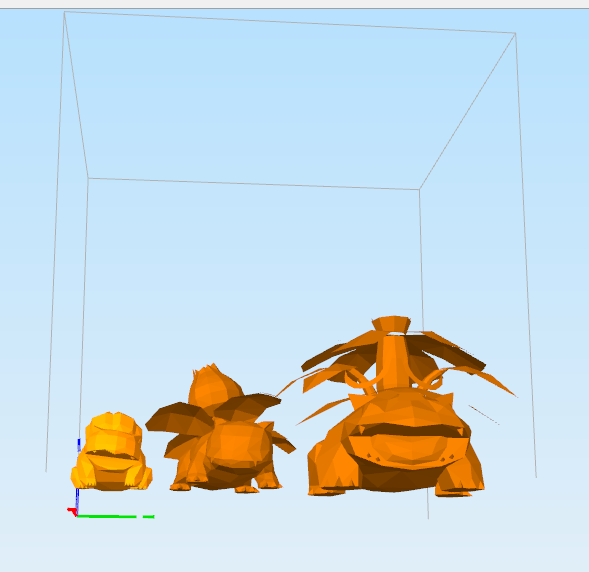Image resolution: width=589 pixels, height=572 pixels.
Task: Click the red X axis marker
Action: pyautogui.click(x=72, y=511)
